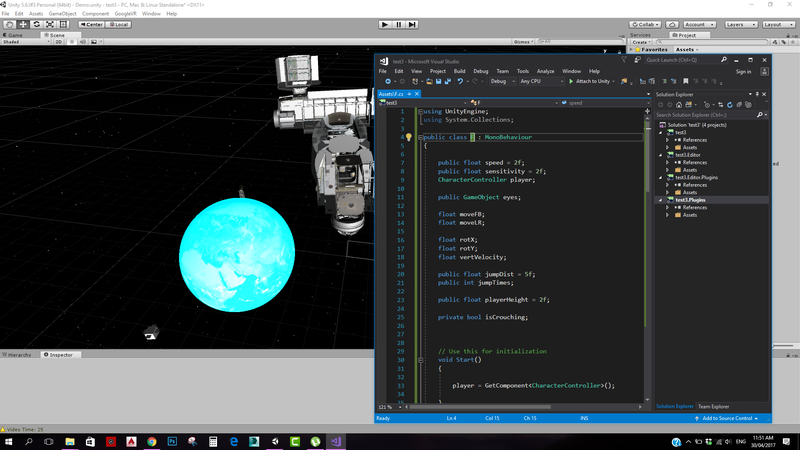
Task: Open the Debug configuration dropdown
Action: pos(500,82)
